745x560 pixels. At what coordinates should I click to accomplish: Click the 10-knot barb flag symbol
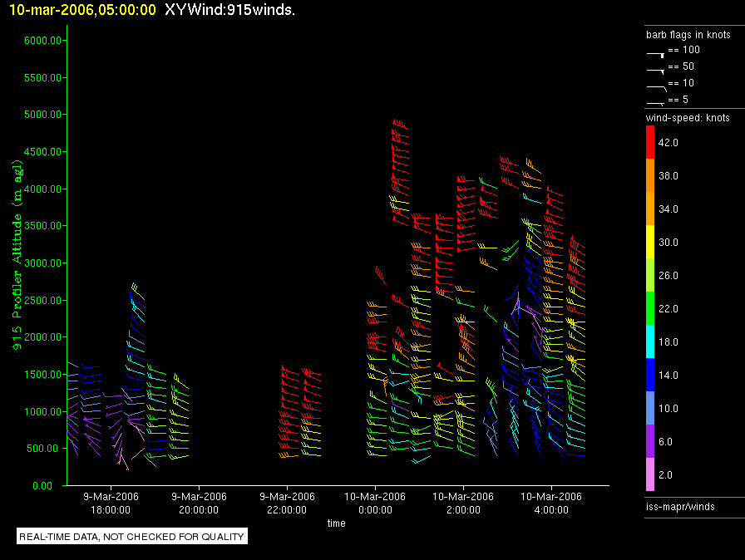tap(655, 86)
